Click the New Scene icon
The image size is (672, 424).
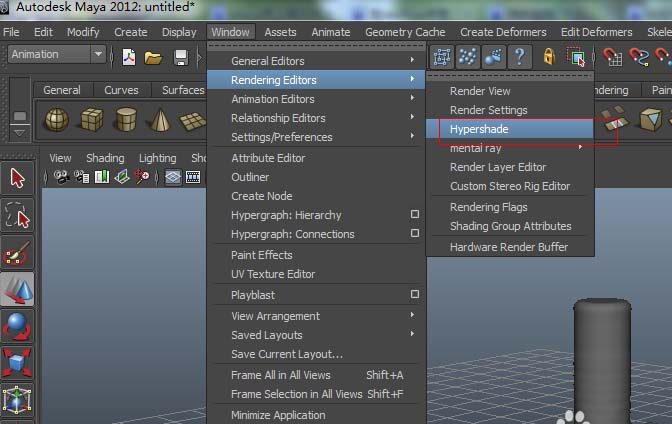pyautogui.click(x=129, y=57)
